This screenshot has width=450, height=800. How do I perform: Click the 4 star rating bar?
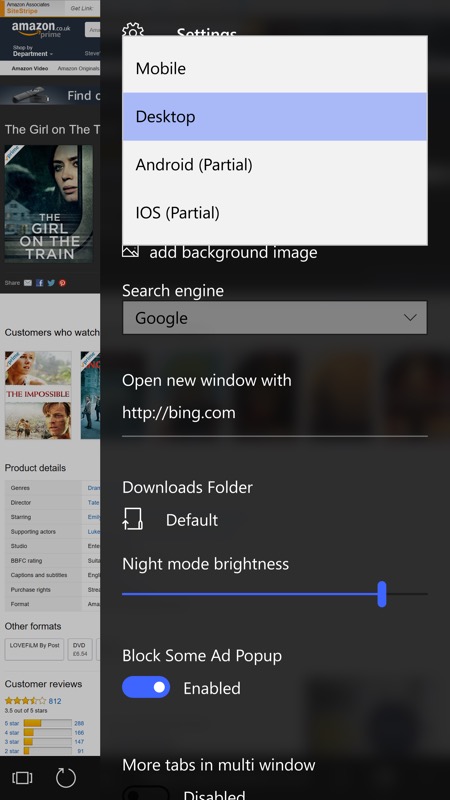point(47,732)
